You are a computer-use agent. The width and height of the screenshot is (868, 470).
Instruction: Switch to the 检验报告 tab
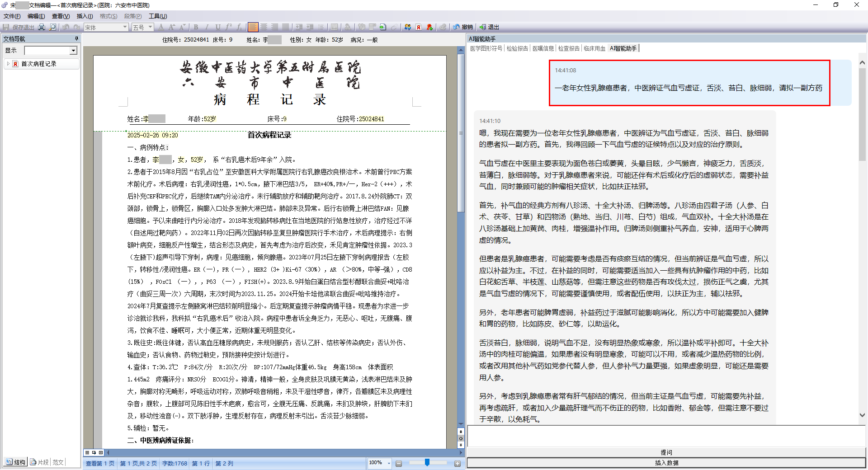tap(517, 48)
